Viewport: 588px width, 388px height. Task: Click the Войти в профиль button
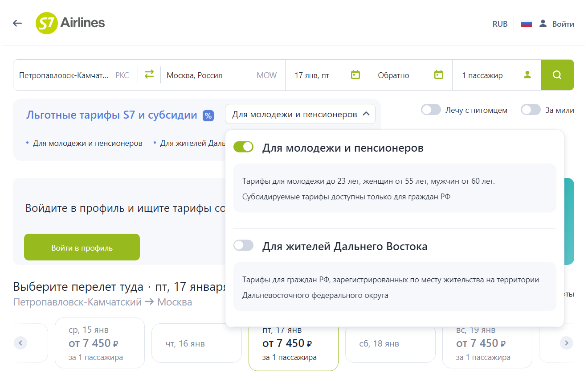coord(82,247)
